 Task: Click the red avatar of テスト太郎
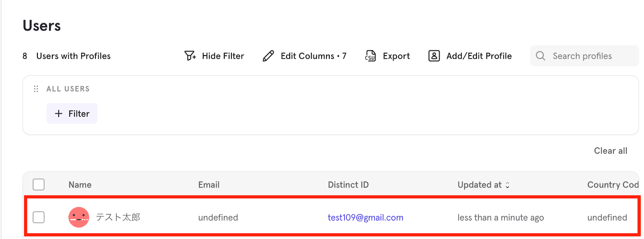tap(78, 217)
